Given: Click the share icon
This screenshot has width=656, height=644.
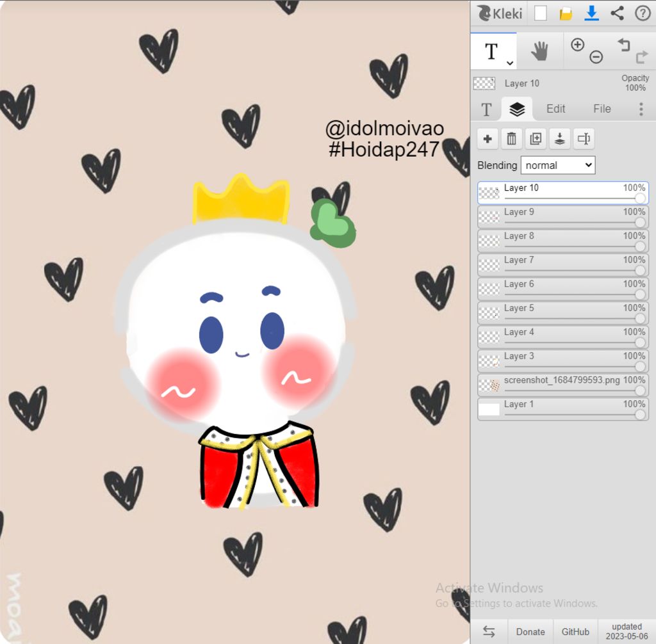Looking at the screenshot, I should (617, 13).
